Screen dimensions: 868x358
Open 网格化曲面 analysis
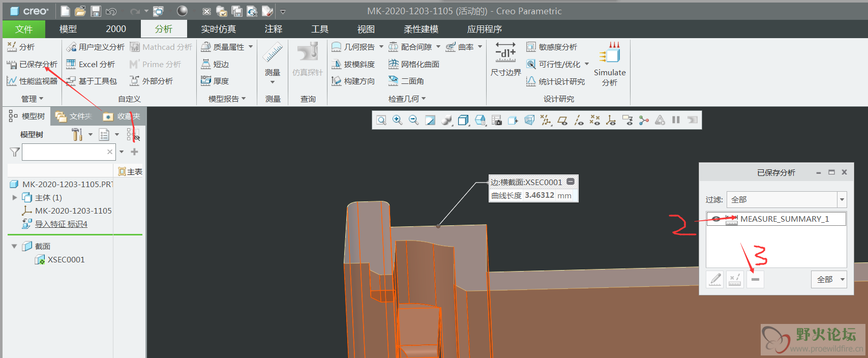click(x=414, y=64)
